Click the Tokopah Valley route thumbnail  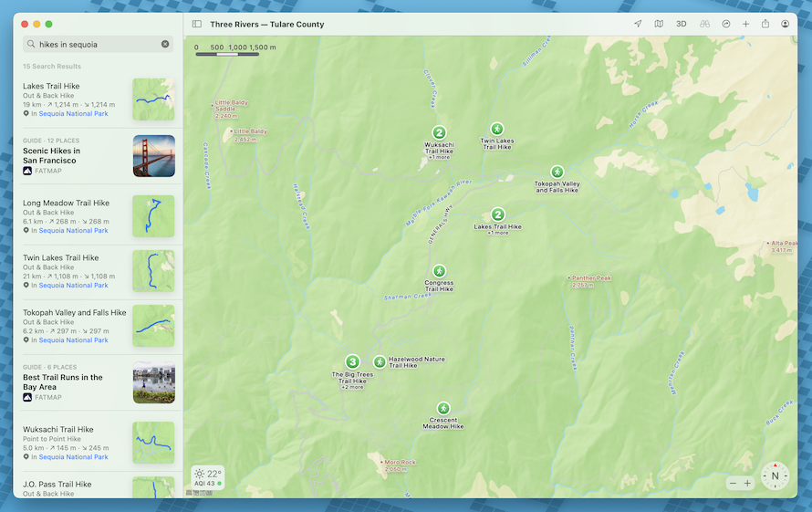point(153,326)
